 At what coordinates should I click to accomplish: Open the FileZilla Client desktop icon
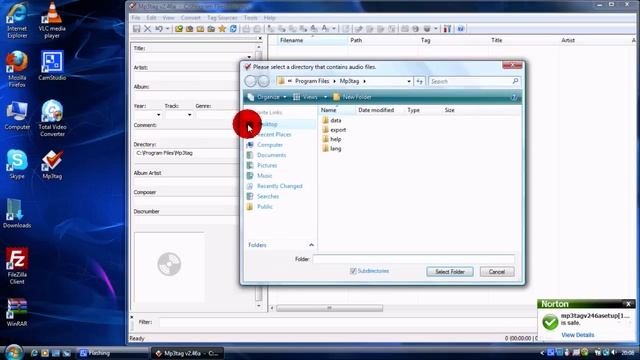click(x=17, y=266)
